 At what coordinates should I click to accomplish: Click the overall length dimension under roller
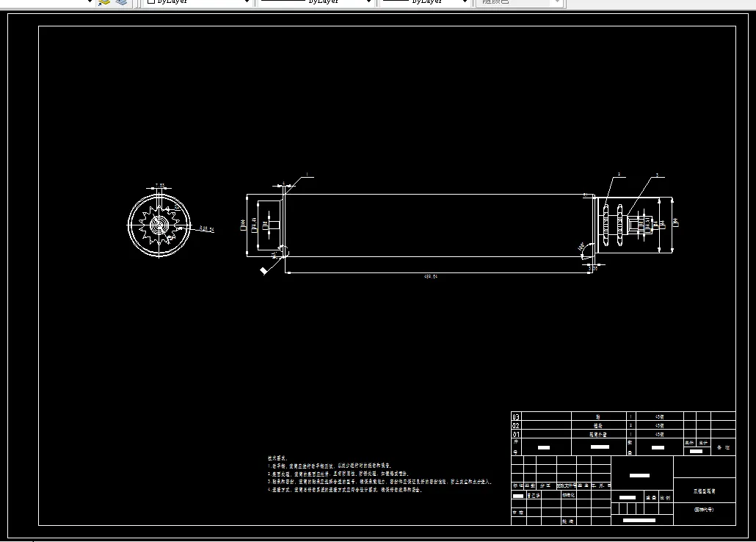[x=431, y=276]
